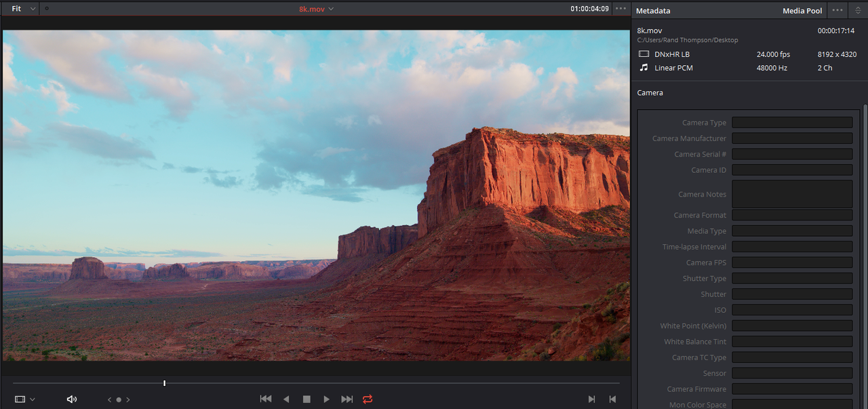Open viewer options three-dot menu
This screenshot has height=409, width=868.
click(x=620, y=9)
